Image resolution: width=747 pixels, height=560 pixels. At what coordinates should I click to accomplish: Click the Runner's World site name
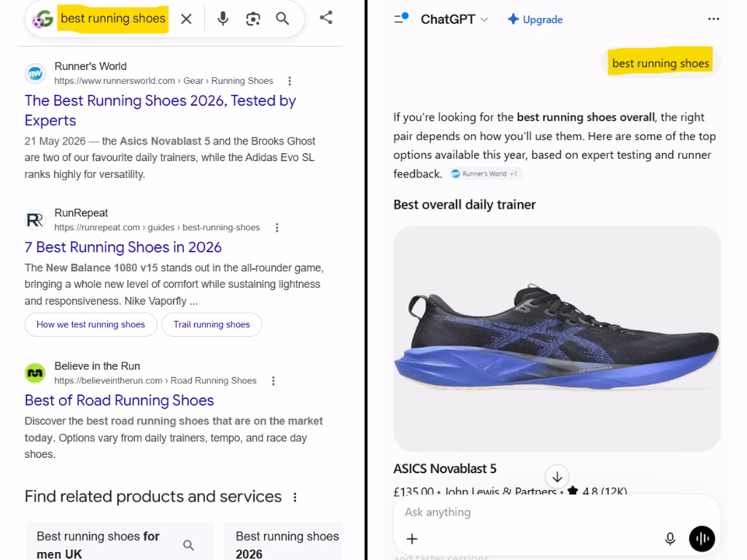[x=90, y=66]
